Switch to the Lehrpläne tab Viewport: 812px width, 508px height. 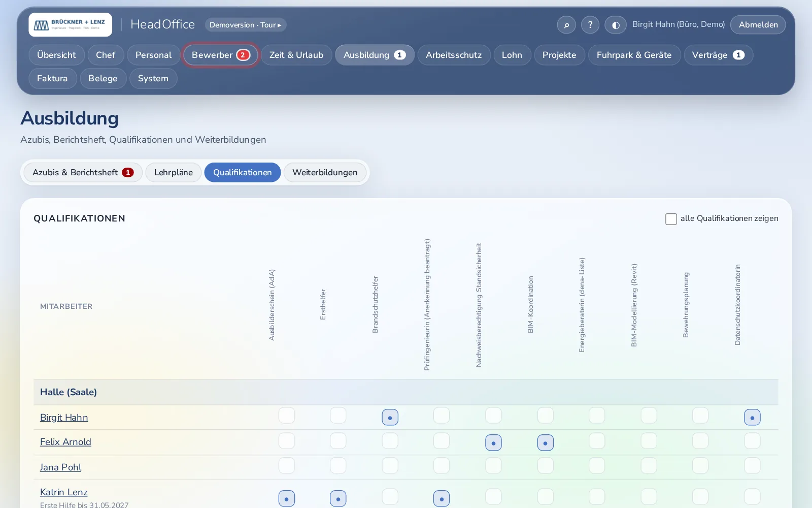click(174, 173)
